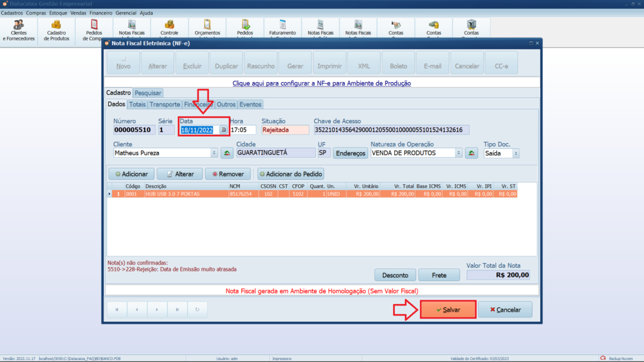Viewport: 644px width, 362px height.
Task: Switch to the Totais tab
Action: 137,104
